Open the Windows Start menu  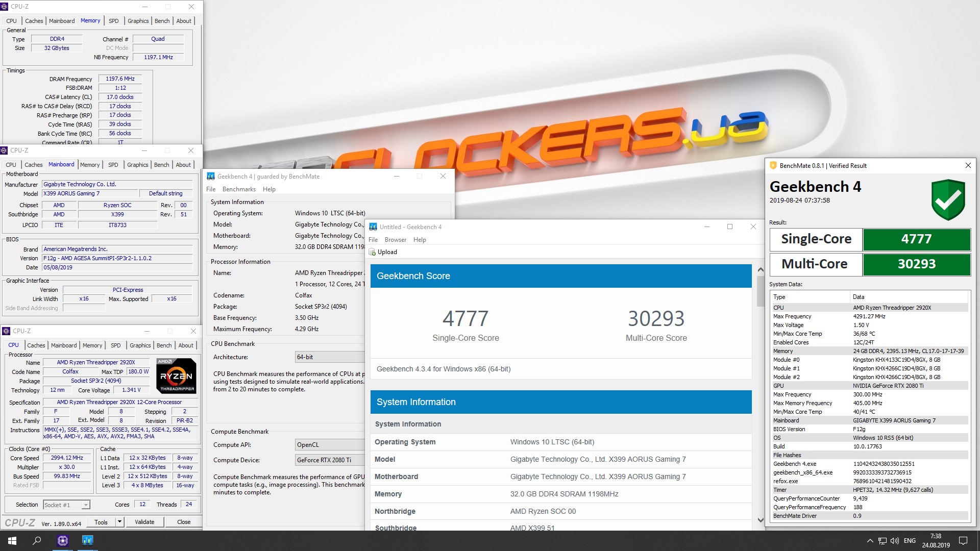click(x=12, y=540)
